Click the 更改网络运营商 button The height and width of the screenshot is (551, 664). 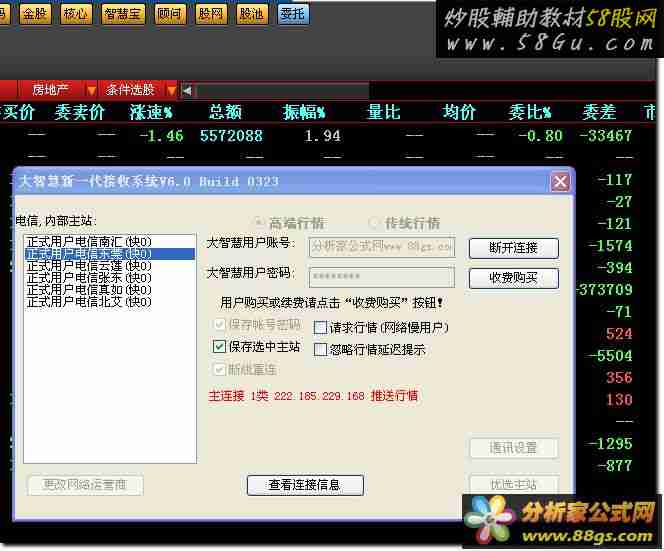[85, 485]
